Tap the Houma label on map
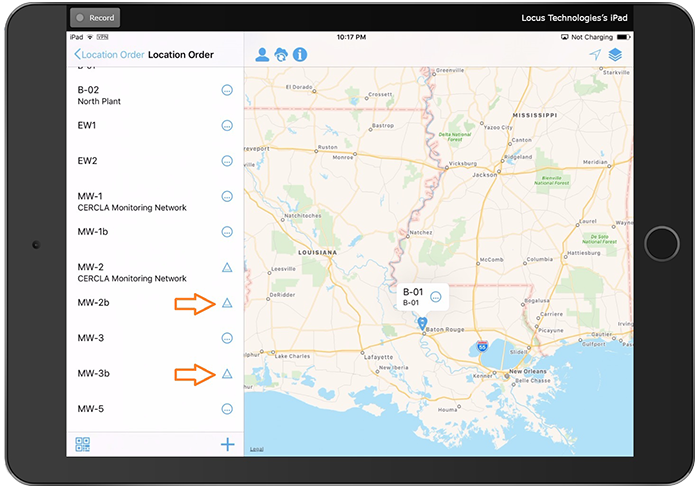The height and width of the screenshot is (488, 700). tap(447, 409)
